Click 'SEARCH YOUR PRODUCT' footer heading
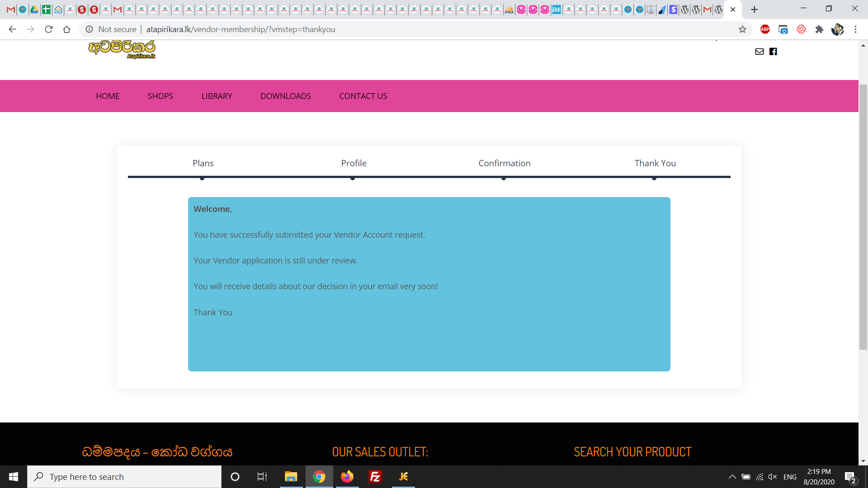 coord(632,452)
